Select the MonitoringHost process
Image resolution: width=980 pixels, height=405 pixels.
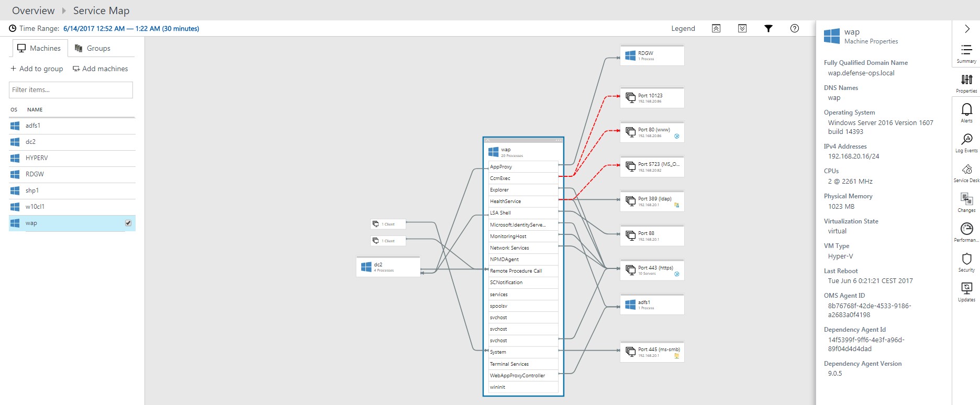(523, 237)
